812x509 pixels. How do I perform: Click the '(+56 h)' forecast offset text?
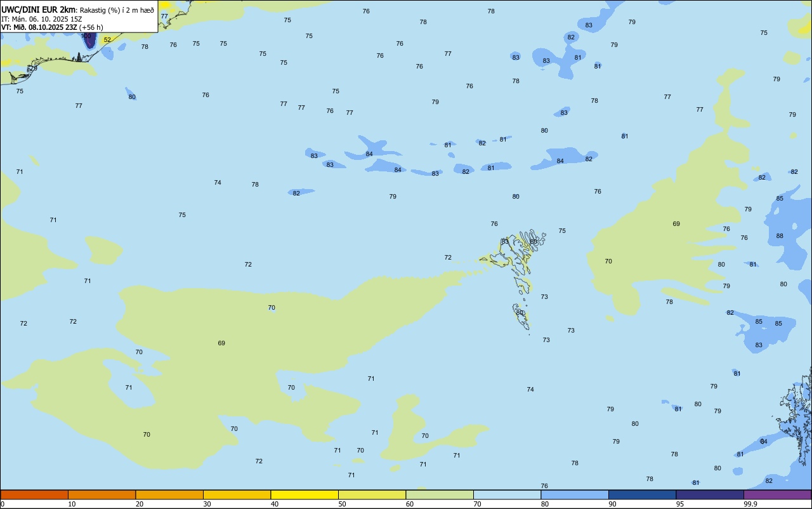point(91,27)
